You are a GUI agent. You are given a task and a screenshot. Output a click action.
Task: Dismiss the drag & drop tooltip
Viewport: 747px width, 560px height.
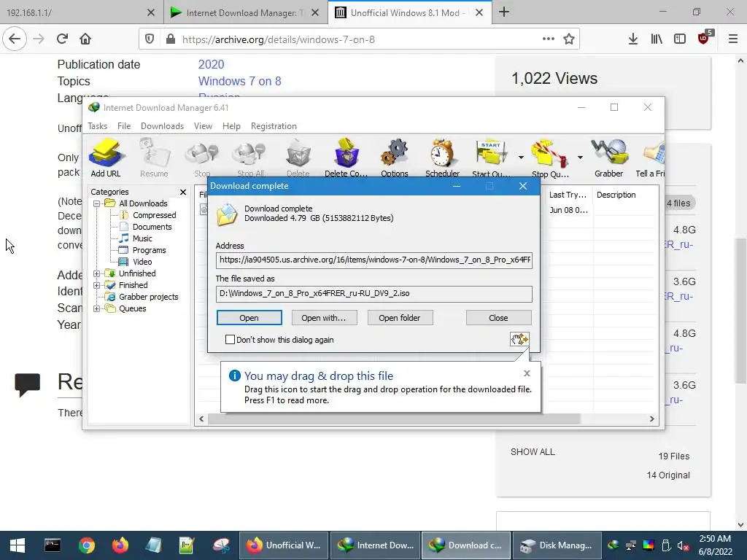pyautogui.click(x=527, y=373)
